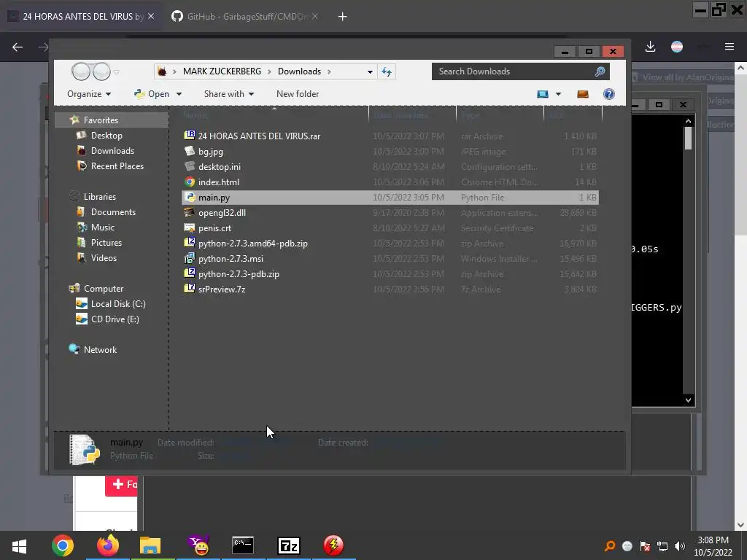747x560 pixels.
Task: Expand the arrow after Downloads in breadcrumb
Action: click(329, 72)
